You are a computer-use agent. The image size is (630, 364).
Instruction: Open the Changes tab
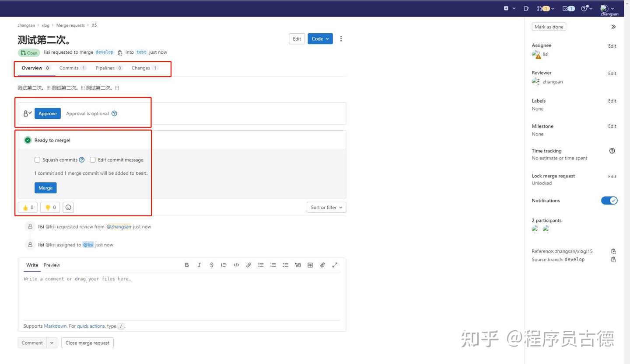141,68
